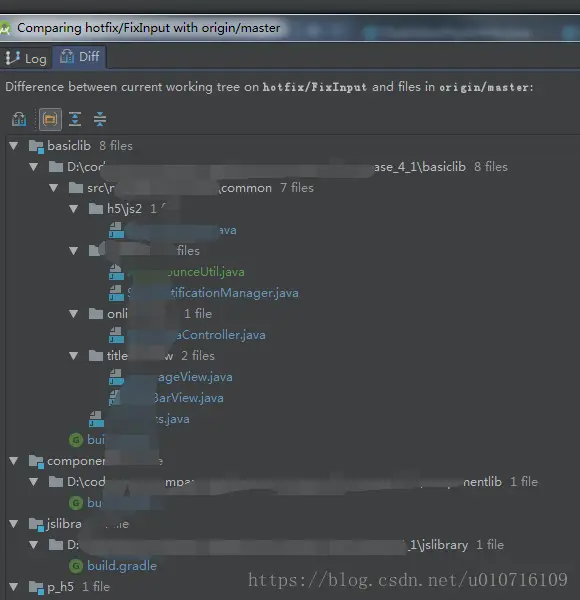Collapse the jslibra module node

click(x=14, y=524)
